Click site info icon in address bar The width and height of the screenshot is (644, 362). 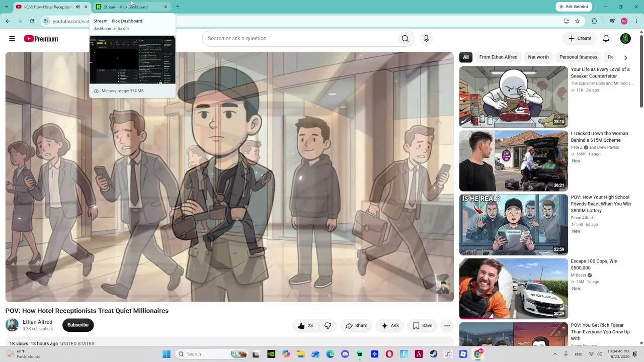click(x=46, y=21)
